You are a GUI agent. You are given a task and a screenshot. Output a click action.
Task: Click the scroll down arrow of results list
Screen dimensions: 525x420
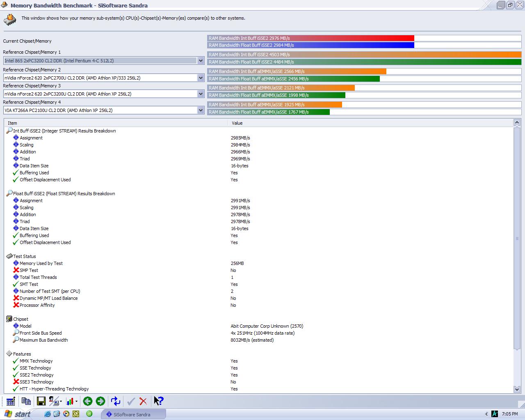(517, 389)
